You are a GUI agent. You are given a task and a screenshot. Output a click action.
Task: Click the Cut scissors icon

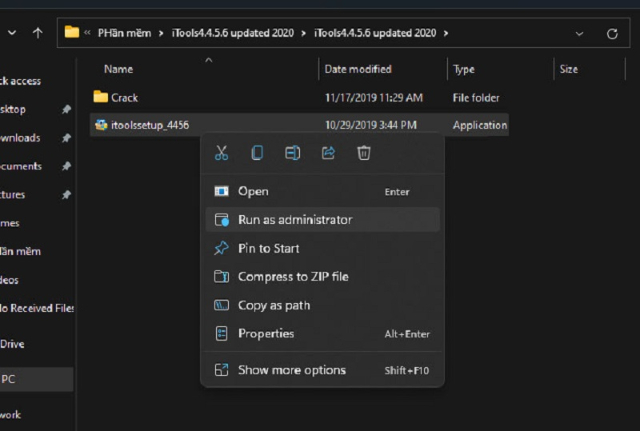point(221,153)
